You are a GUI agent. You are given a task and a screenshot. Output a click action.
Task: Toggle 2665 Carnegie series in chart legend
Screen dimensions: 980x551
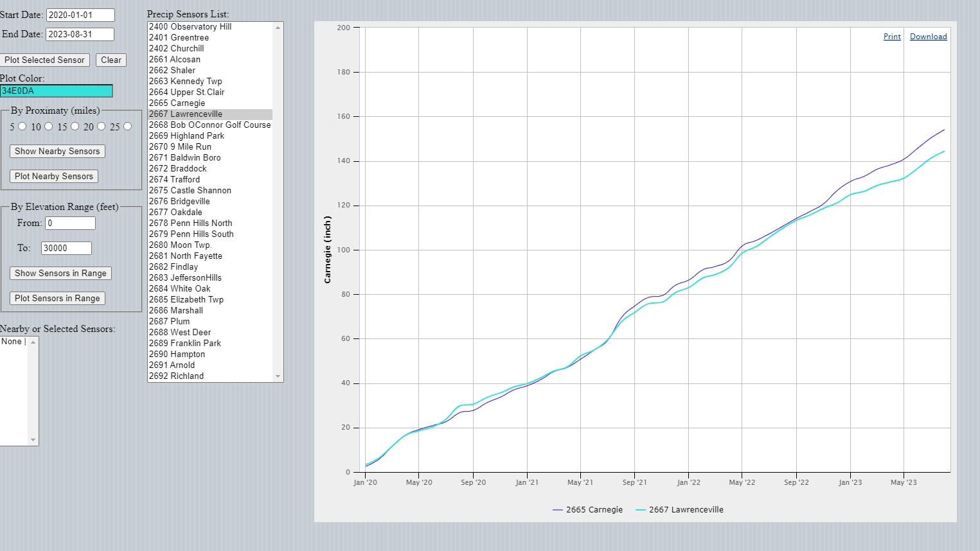[x=587, y=510]
